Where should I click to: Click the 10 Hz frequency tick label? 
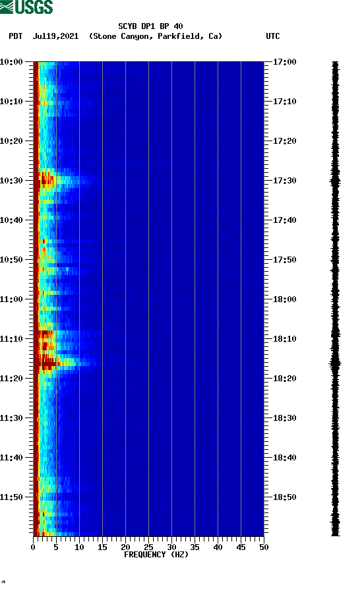79,547
